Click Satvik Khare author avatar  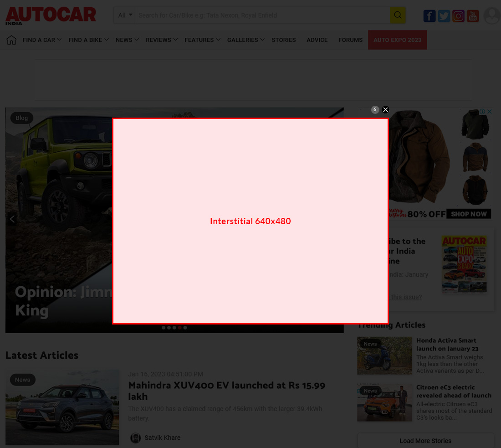[x=135, y=438]
